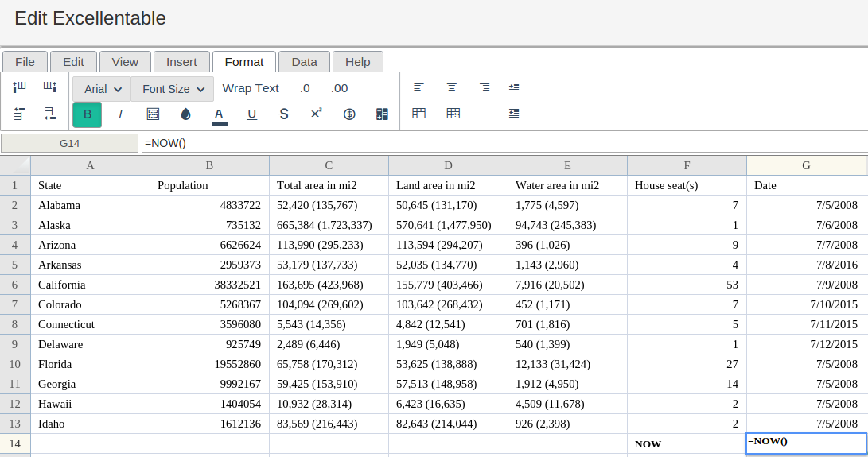
Task: Expand the Font Size dropdown
Action: pyautogui.click(x=173, y=89)
